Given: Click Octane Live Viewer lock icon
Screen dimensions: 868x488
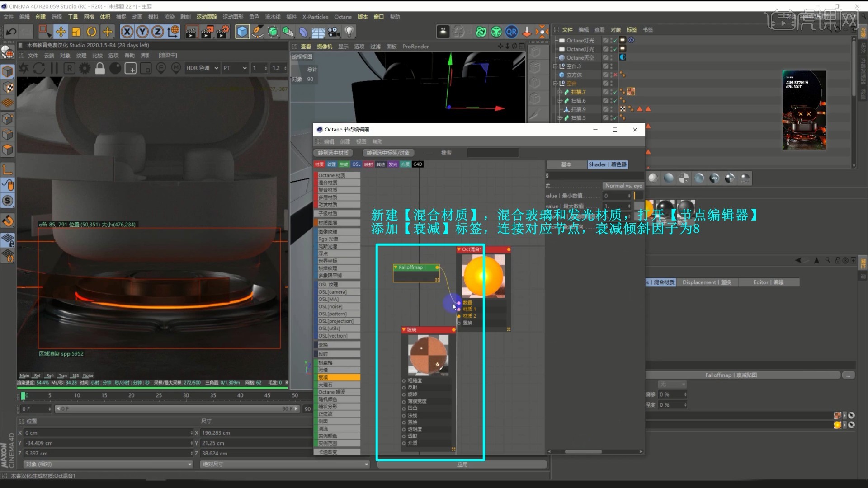Looking at the screenshot, I should [100, 68].
